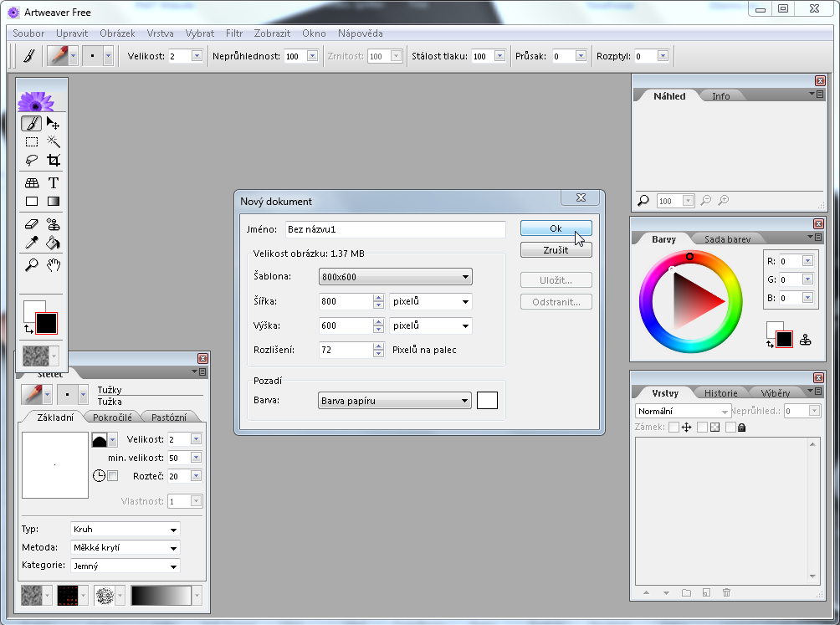Select the Magic Wand tool
The width and height of the screenshot is (840, 625).
(53, 141)
